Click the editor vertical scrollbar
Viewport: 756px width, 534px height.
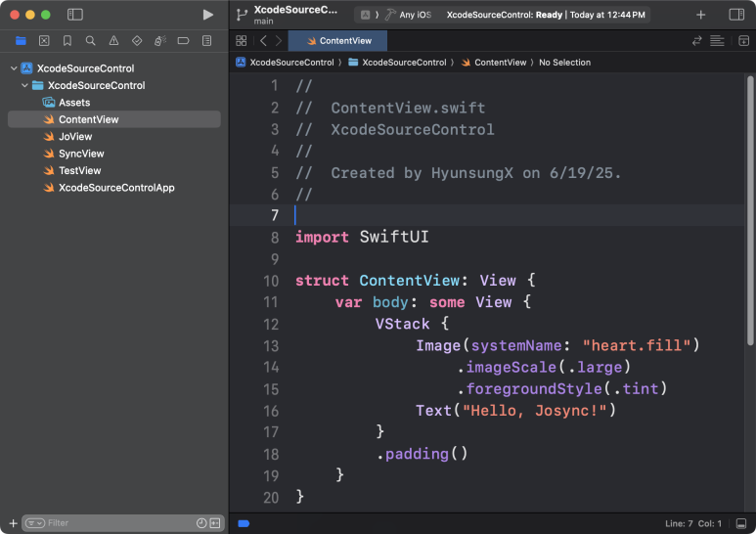(x=750, y=210)
